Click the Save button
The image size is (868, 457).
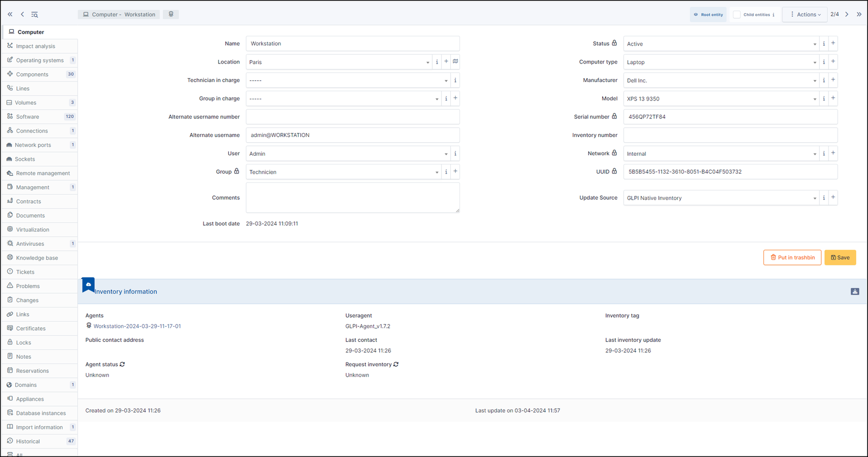click(x=840, y=257)
